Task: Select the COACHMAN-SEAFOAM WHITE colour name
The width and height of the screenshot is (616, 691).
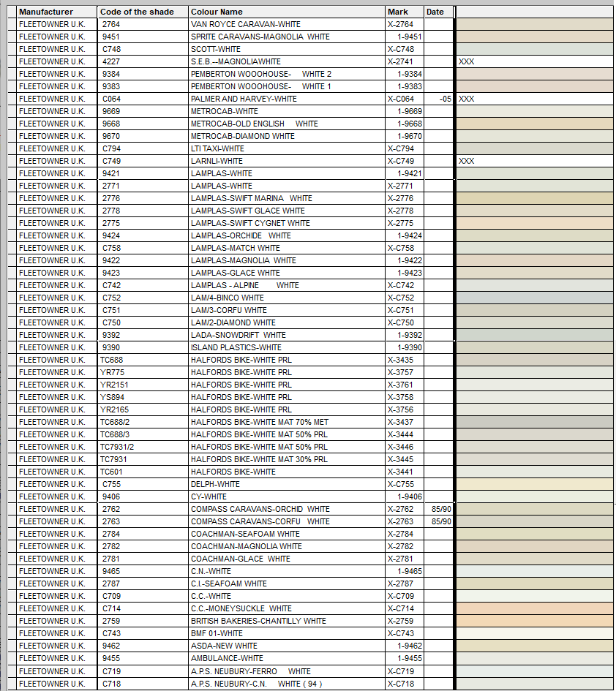Action: pos(245,534)
